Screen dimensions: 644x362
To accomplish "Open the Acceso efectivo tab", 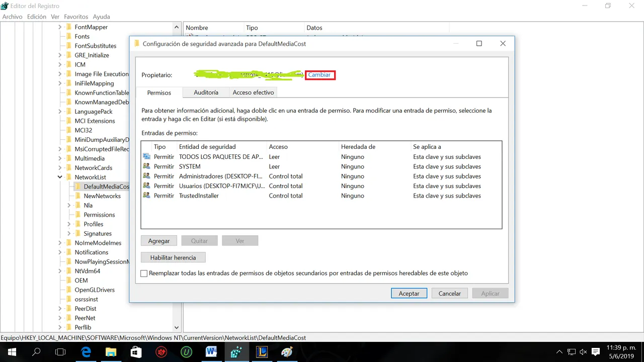I will coord(253,93).
